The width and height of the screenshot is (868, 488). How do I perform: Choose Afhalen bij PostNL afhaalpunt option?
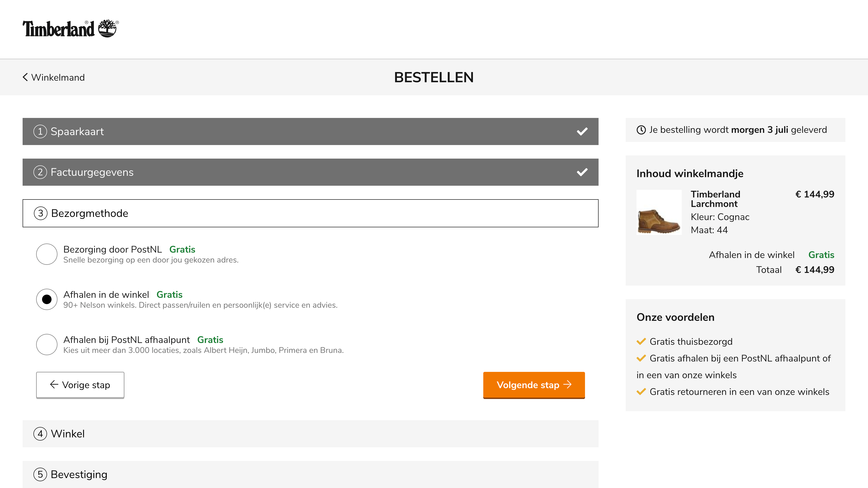(47, 345)
